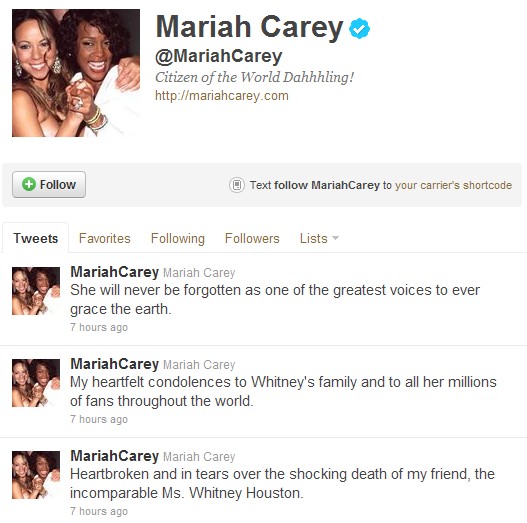Open the large profile photo
527x523 pixels.
tap(76, 73)
